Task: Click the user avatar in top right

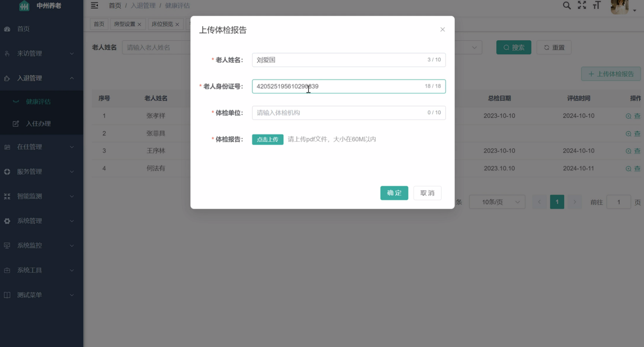Action: click(x=619, y=7)
